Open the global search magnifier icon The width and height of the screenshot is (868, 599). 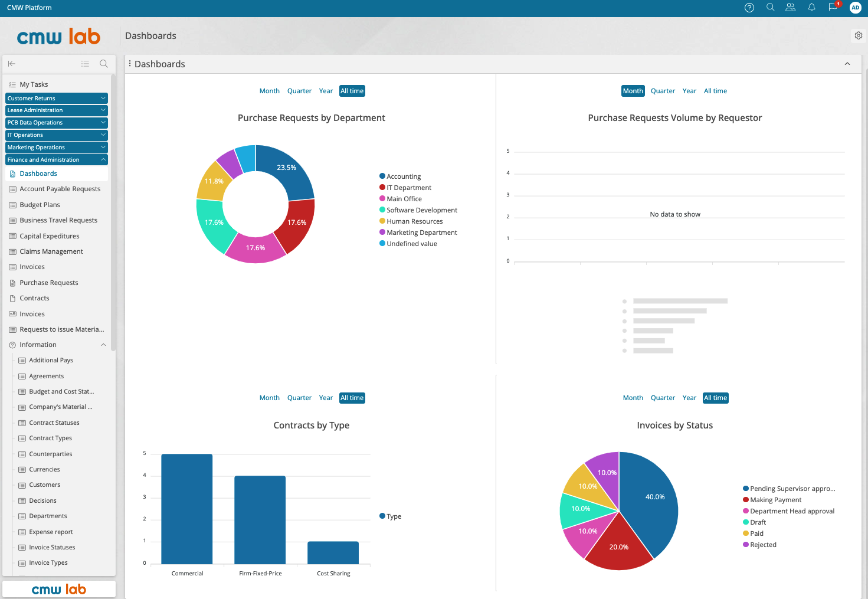click(x=770, y=8)
